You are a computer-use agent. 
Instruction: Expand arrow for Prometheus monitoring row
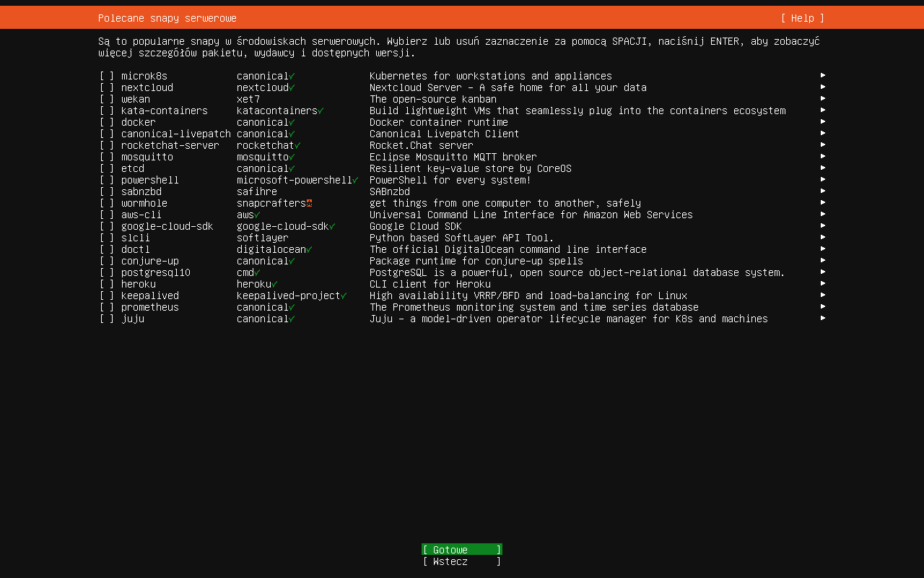click(823, 306)
